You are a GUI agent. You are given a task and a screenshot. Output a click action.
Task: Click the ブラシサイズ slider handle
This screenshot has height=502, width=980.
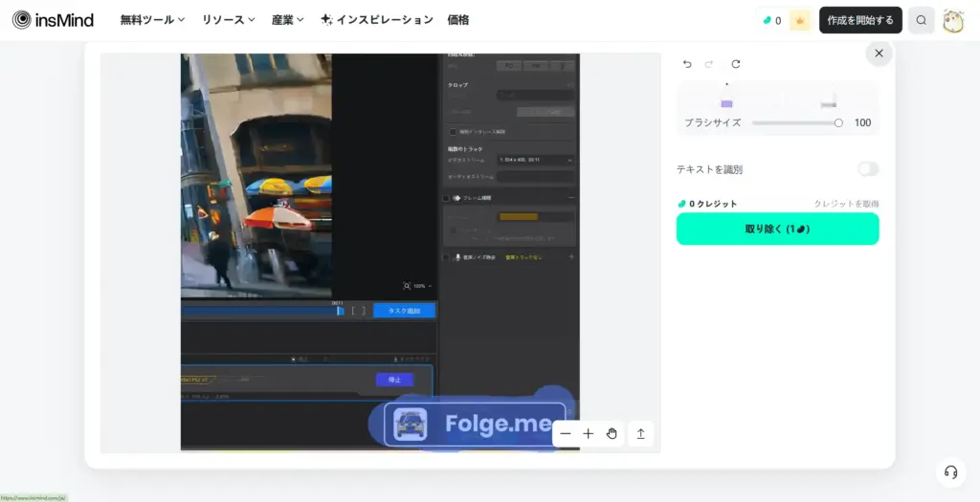click(838, 123)
